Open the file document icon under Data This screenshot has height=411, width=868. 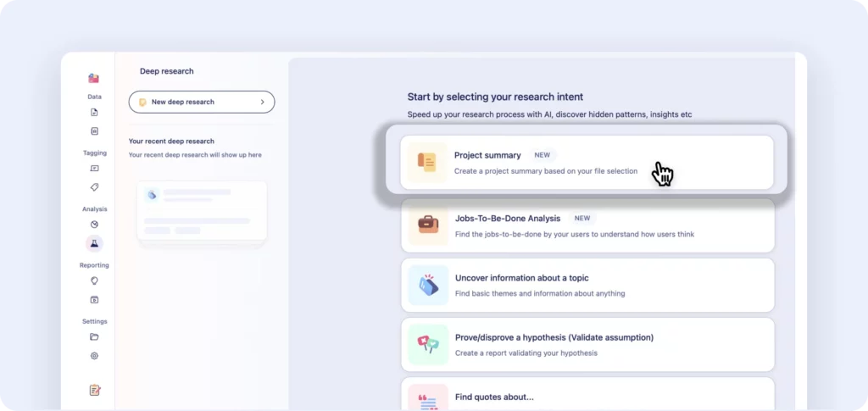coord(94,113)
